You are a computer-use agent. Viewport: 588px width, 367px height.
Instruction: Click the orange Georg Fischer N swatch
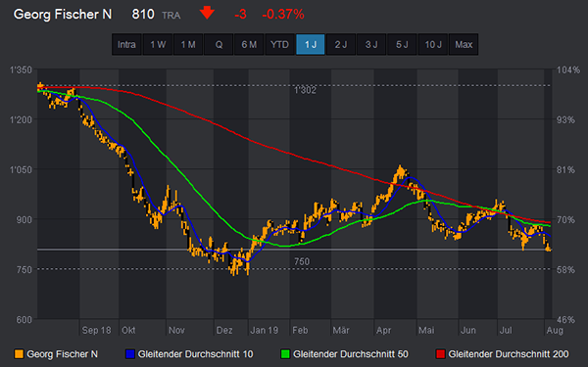tap(19, 354)
